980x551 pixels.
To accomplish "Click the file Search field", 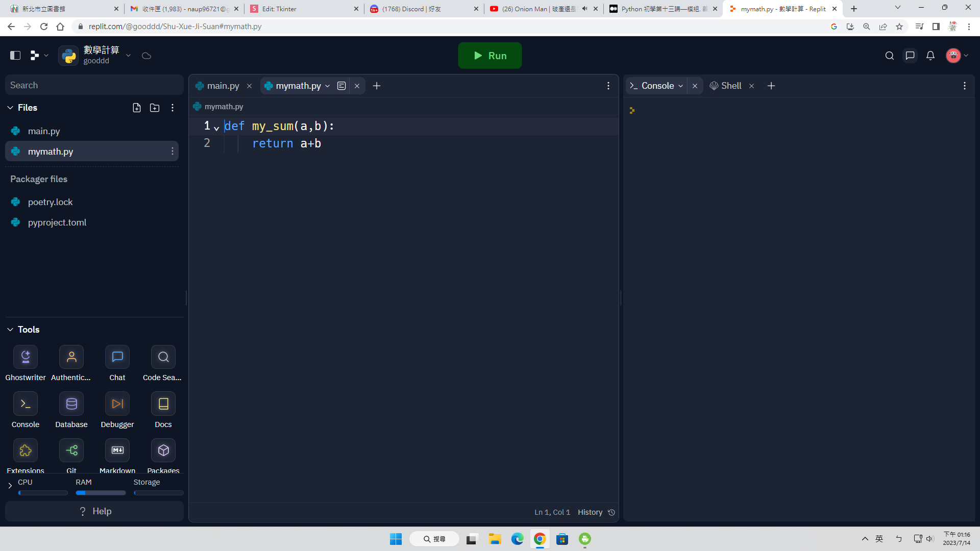I will click(x=94, y=85).
